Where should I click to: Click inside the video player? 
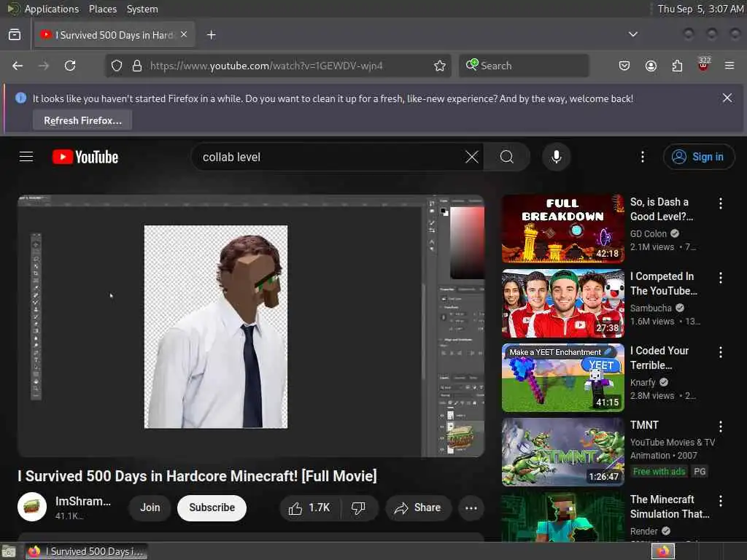[251, 326]
